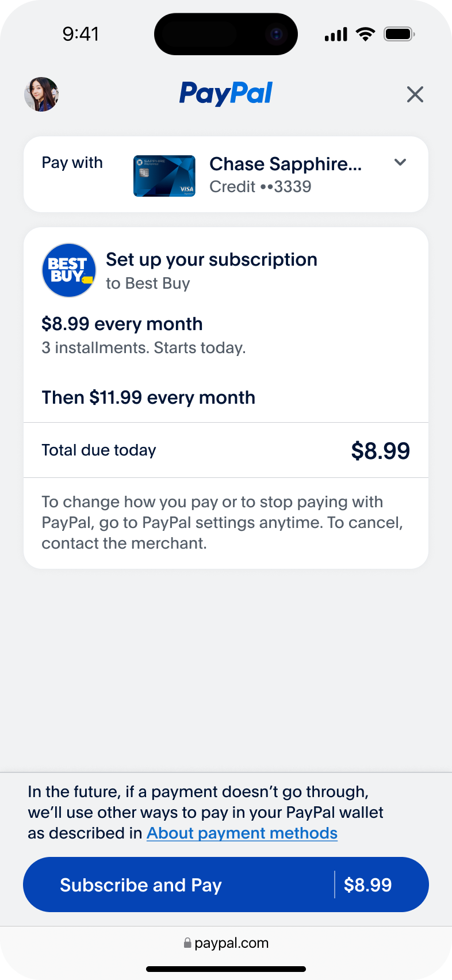Close the PayPal checkout sheet
The width and height of the screenshot is (452, 980).
pyautogui.click(x=415, y=94)
